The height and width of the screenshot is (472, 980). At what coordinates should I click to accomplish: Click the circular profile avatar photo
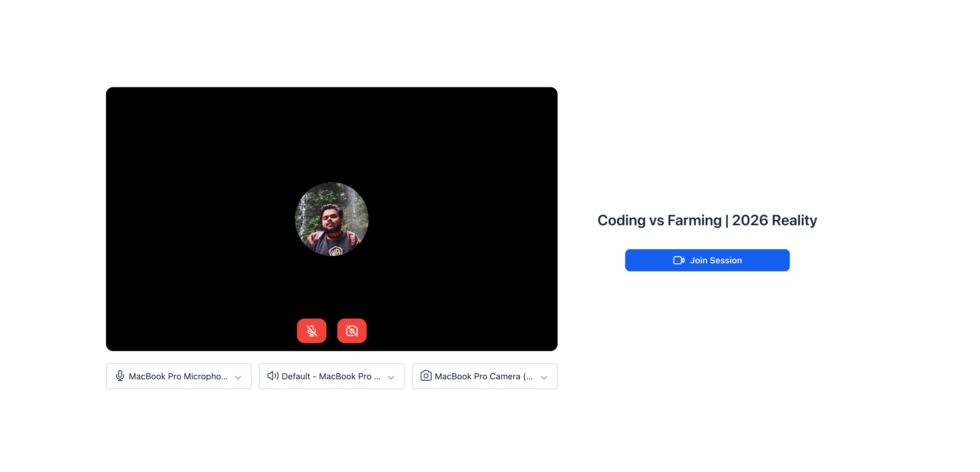(x=332, y=219)
